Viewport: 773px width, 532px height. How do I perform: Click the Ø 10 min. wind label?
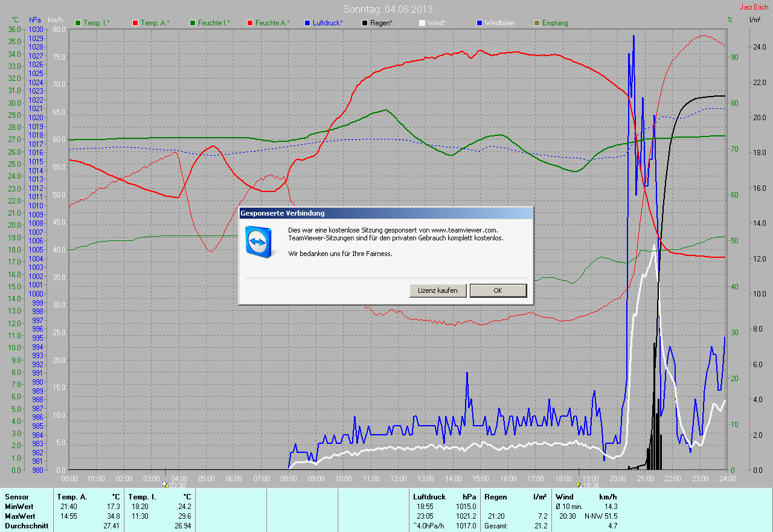coord(569,507)
